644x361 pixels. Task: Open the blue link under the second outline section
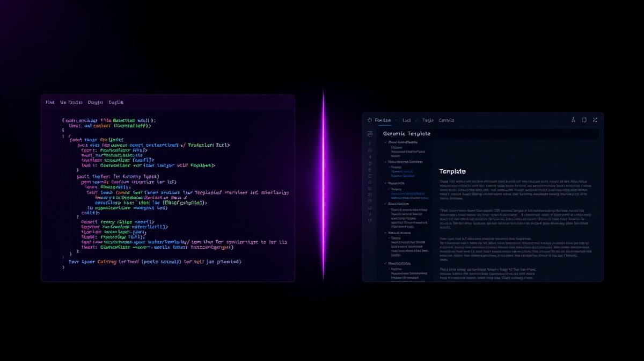click(402, 171)
